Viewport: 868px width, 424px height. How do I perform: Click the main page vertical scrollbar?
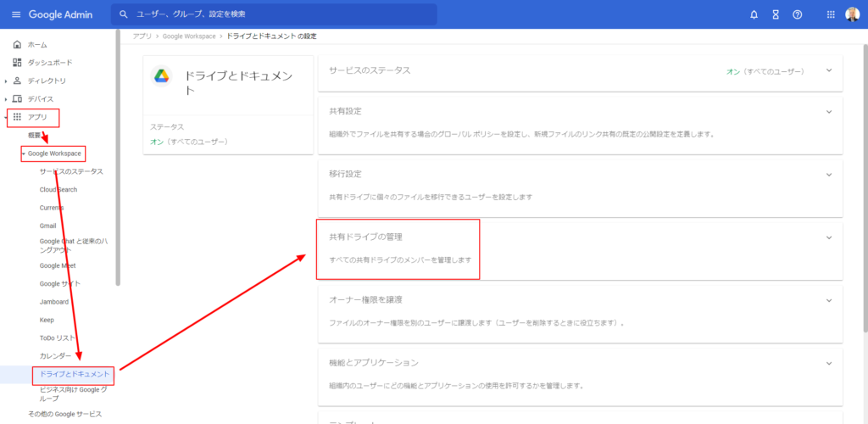(865, 188)
